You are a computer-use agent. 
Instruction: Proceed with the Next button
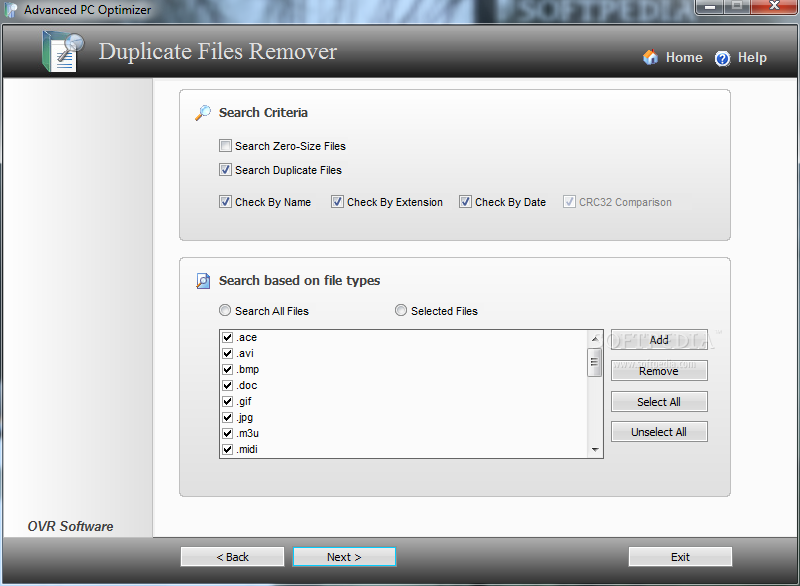click(344, 557)
